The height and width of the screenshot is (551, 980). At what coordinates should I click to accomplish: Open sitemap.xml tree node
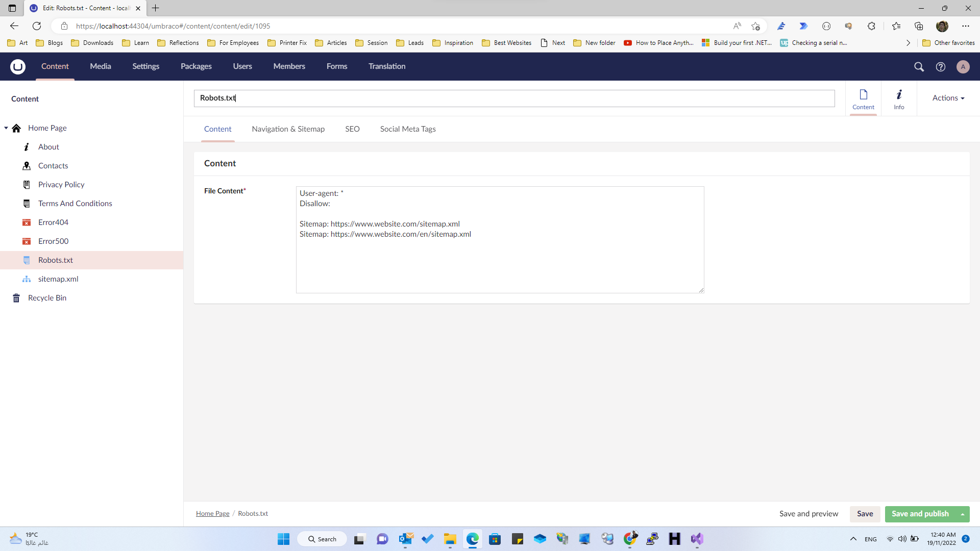(58, 279)
